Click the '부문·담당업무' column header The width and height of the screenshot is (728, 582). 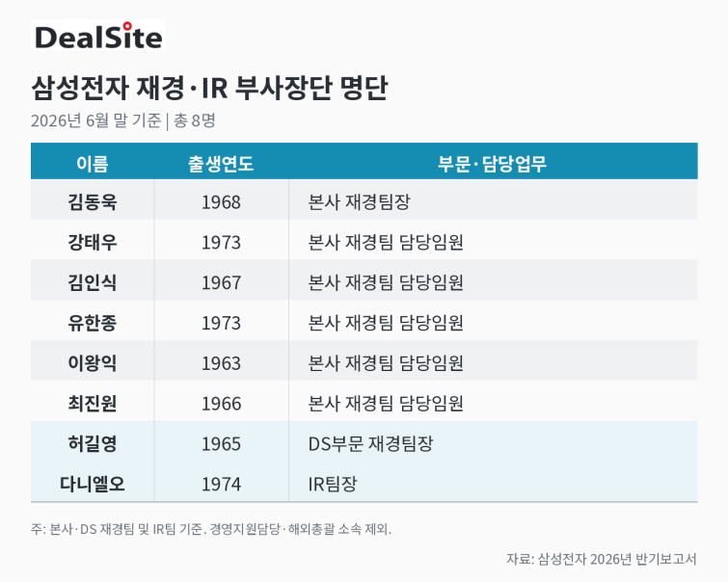pyautogui.click(x=492, y=164)
